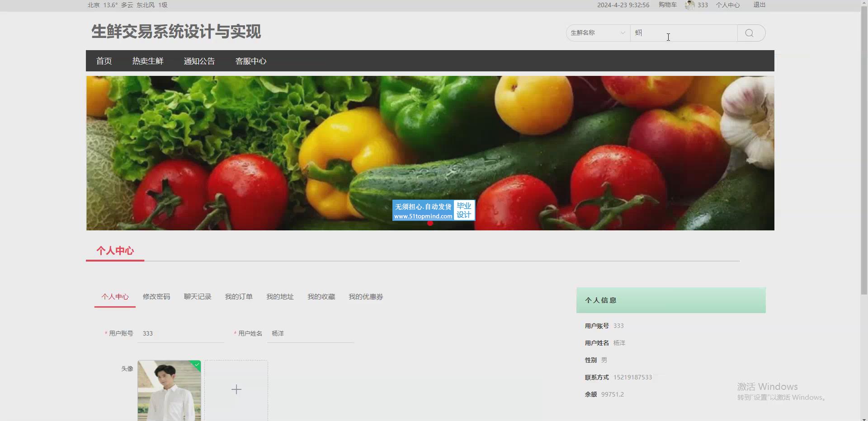Open 热卖生鲜 in navigation bar
Viewport: 868px width, 421px height.
pyautogui.click(x=148, y=61)
